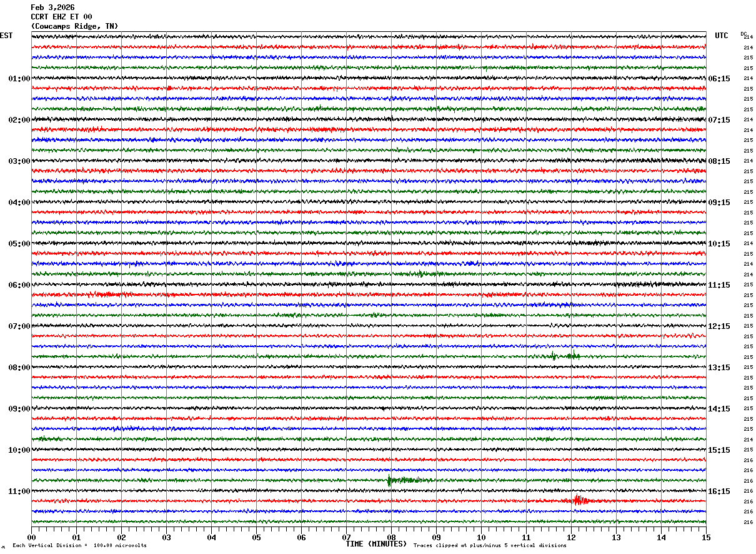Pick the 08:15 UTC time label
This screenshot has width=756, height=554.
(x=719, y=161)
